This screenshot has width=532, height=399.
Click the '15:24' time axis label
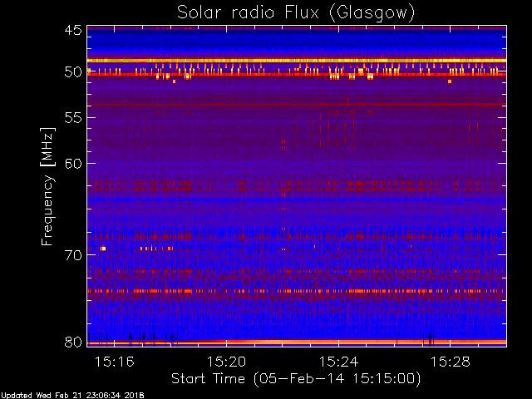pyautogui.click(x=338, y=362)
